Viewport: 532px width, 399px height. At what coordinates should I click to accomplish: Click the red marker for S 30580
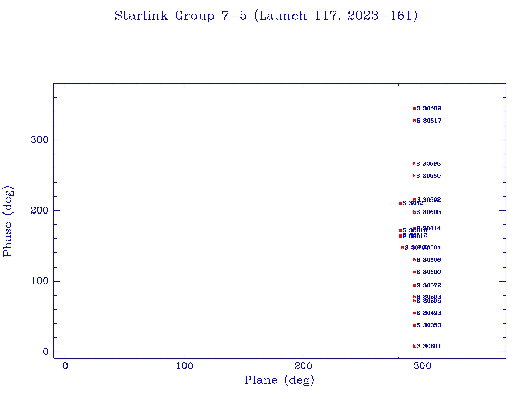pyautogui.click(x=414, y=176)
